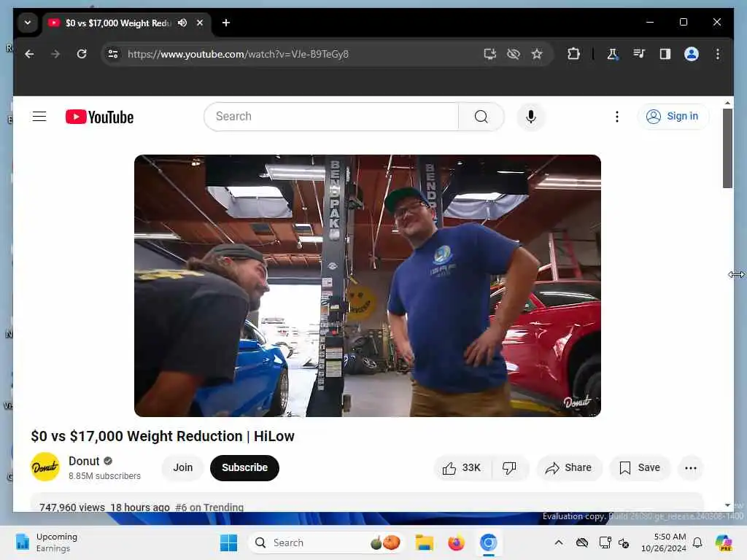Focus the YouTube search field
This screenshot has height=560, width=747.
coord(331,116)
